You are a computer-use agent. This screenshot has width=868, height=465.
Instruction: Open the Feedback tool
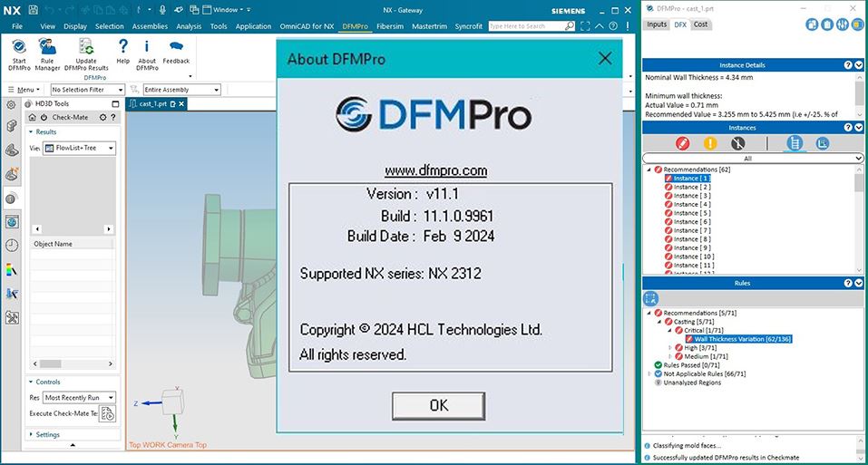point(176,52)
